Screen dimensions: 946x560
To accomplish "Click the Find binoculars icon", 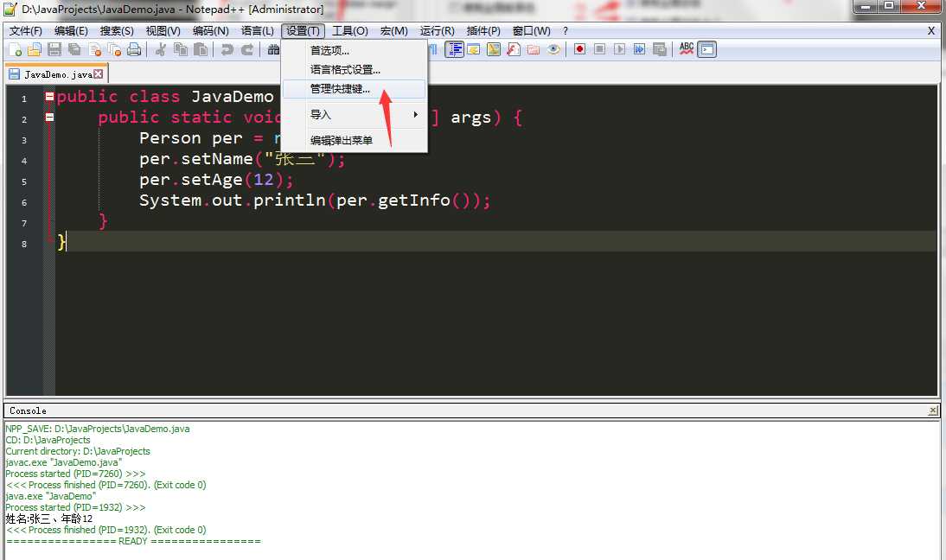I will point(273,49).
